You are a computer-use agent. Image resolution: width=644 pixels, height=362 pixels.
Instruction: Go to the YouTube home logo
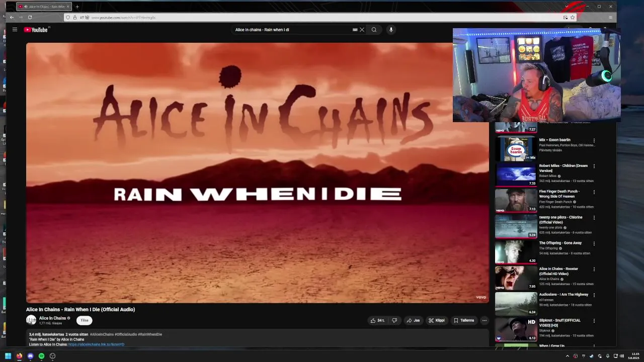[36, 30]
